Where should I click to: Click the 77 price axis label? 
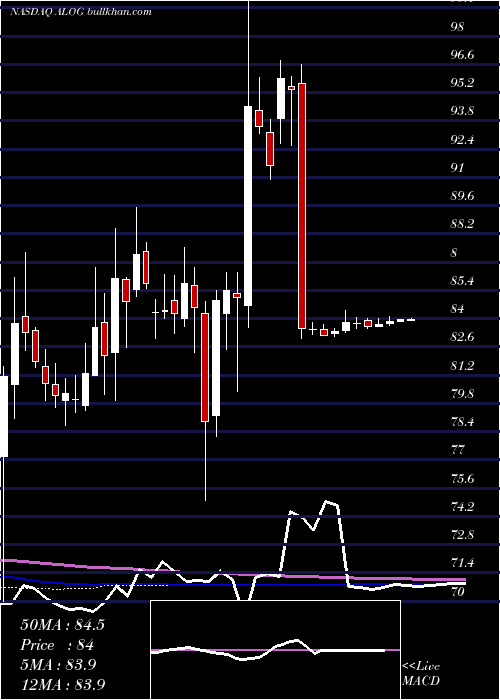[458, 450]
